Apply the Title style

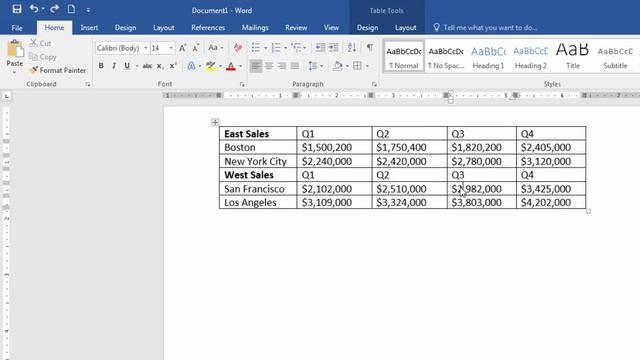[x=573, y=56]
